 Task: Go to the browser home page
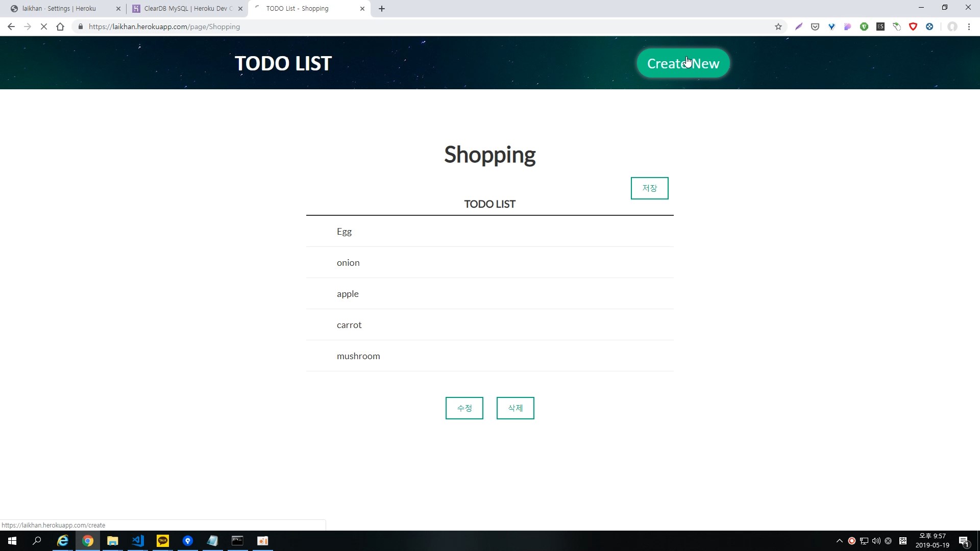(x=60, y=27)
